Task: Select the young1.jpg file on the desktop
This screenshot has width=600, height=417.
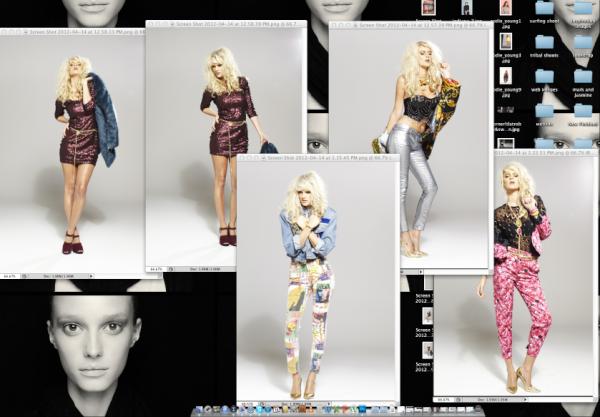Action: [x=506, y=8]
